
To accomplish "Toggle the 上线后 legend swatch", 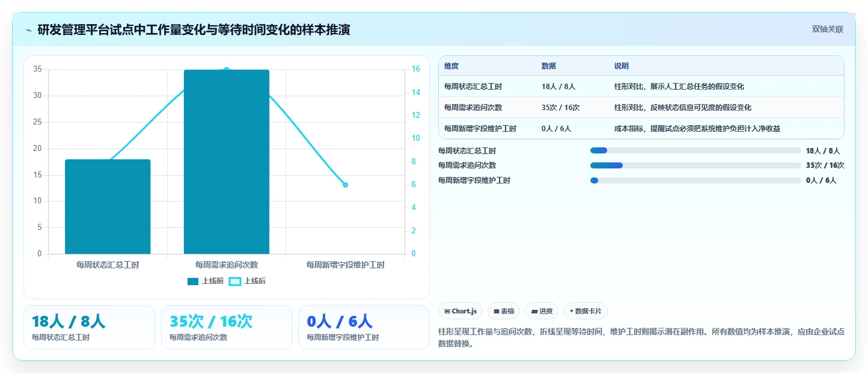I will 235,281.
